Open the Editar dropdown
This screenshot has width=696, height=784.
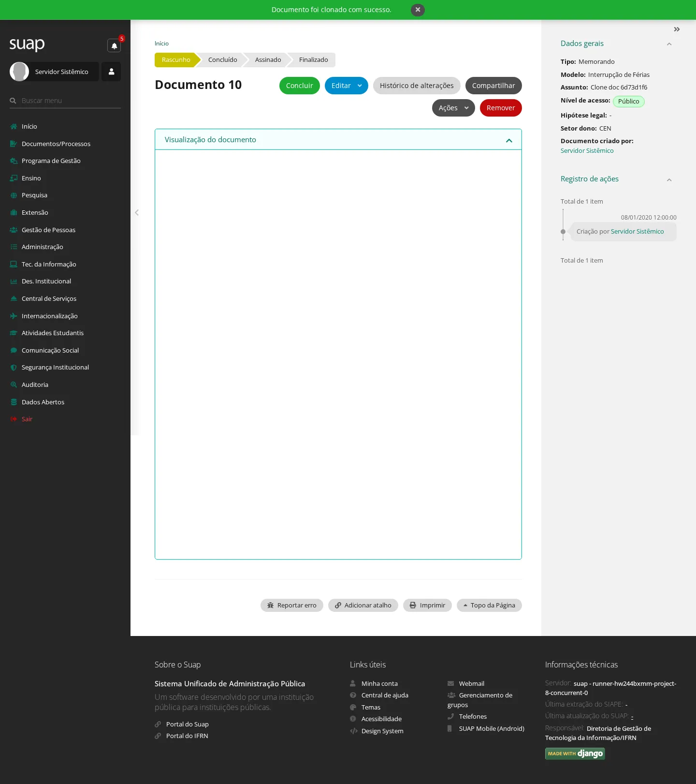pyautogui.click(x=347, y=86)
